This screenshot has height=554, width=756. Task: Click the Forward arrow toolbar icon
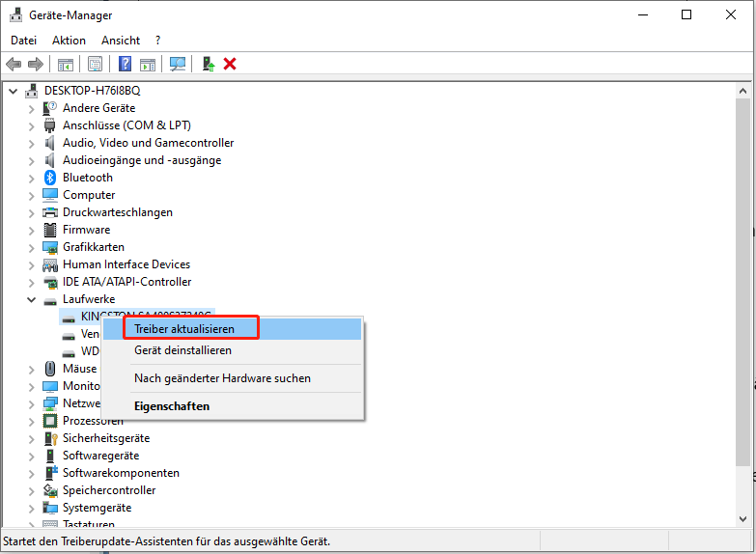coord(36,64)
